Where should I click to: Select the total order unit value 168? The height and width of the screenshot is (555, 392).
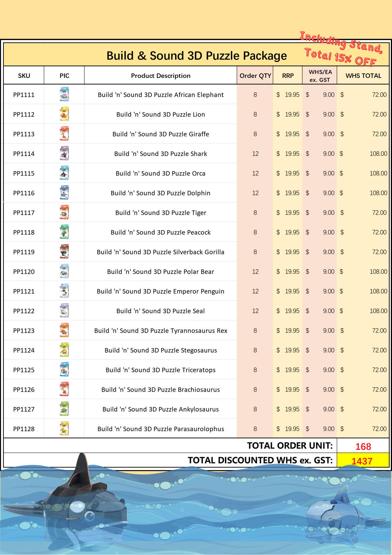pyautogui.click(x=363, y=446)
